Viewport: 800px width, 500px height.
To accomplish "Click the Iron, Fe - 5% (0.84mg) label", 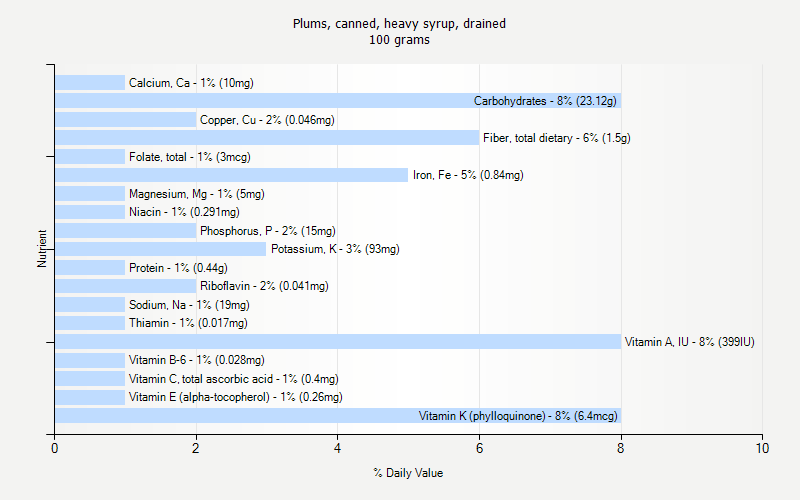I will coord(468,175).
